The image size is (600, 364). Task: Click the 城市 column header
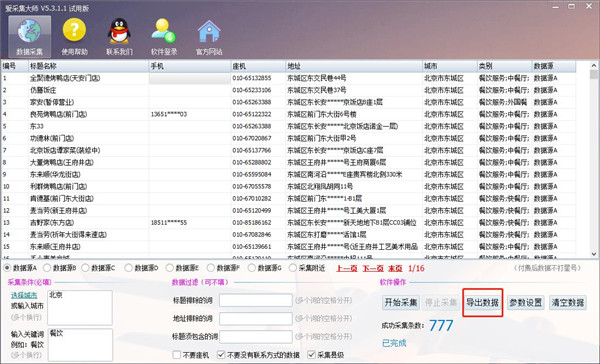click(450, 66)
